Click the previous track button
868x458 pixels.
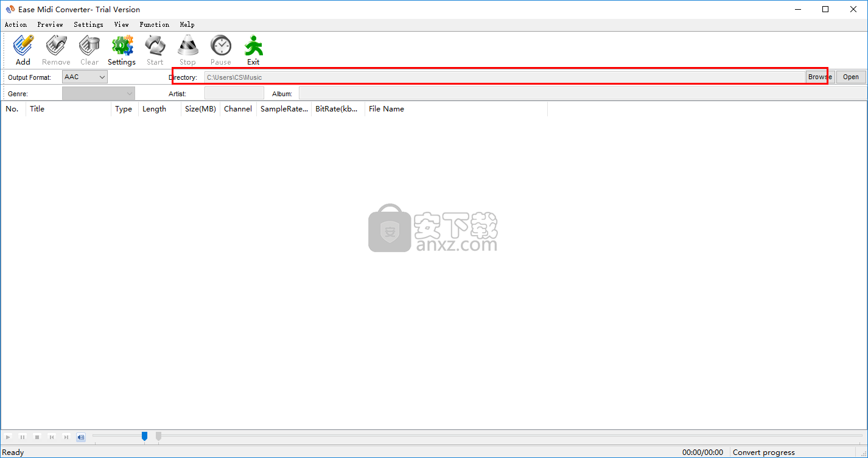click(x=52, y=437)
